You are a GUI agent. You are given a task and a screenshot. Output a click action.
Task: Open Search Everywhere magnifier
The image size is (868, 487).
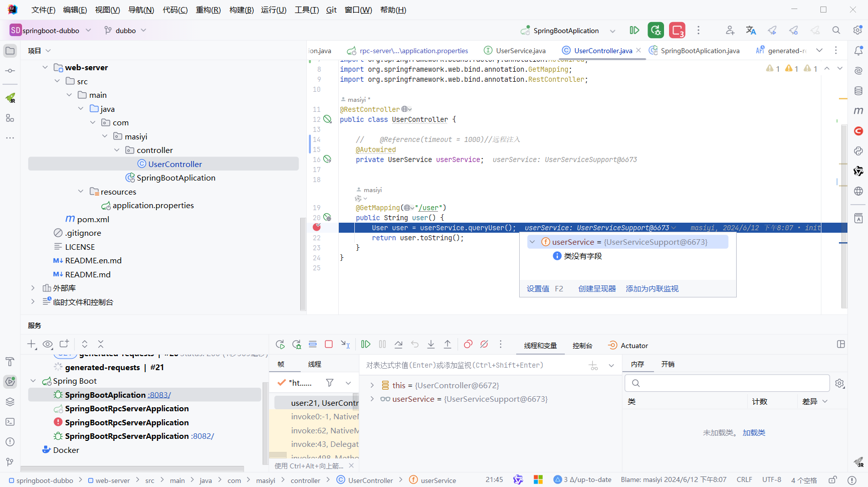click(836, 31)
